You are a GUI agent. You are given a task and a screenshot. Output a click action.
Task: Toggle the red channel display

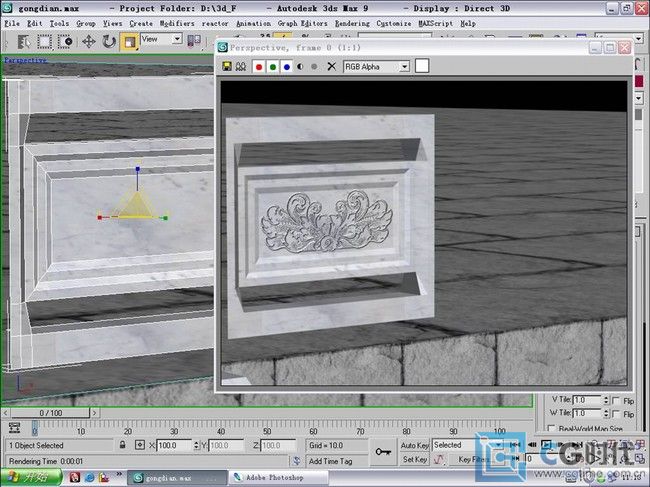coord(259,66)
